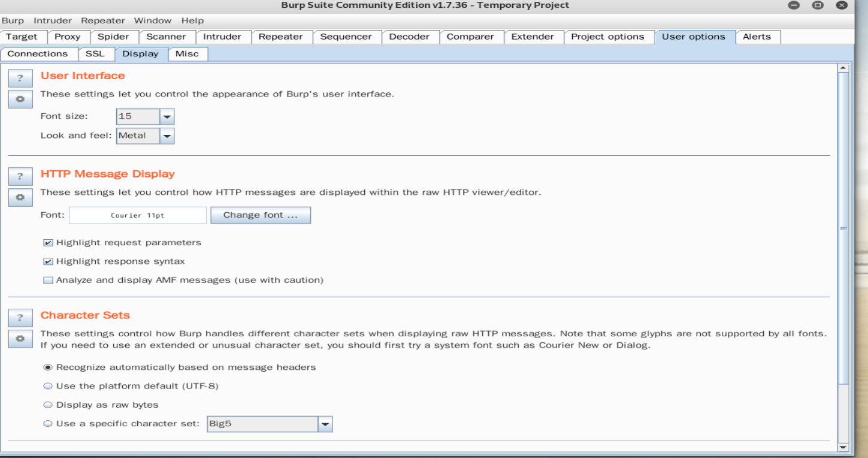Viewport: 868px width, 458px height.
Task: Select Use a specific character set option
Action: pos(48,424)
